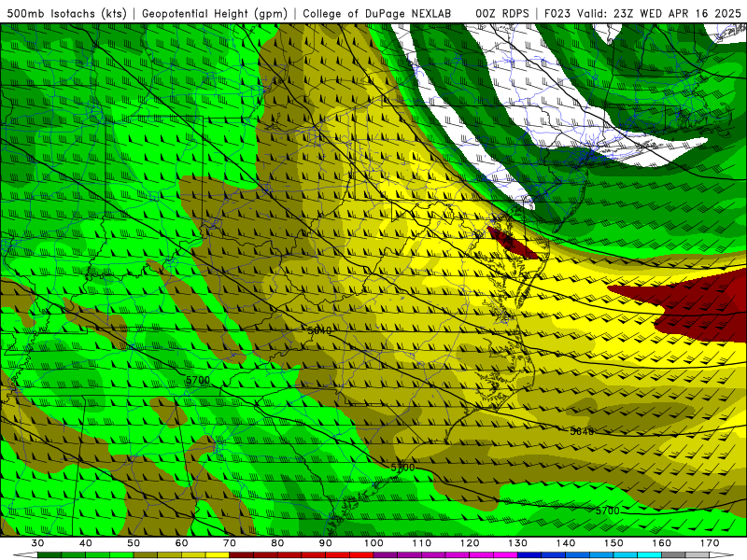Viewport: 747px width, 560px height.
Task: Click the '00Z RDPS' model run label
Action: [502, 13]
